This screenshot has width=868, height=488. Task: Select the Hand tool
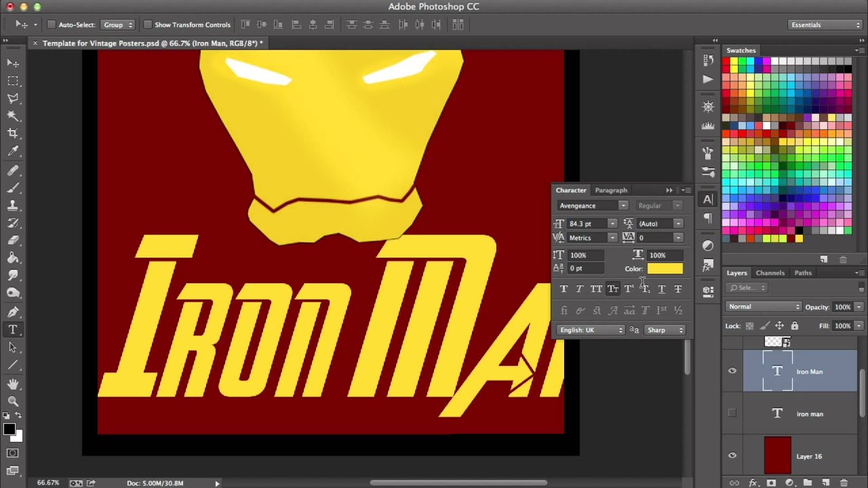point(13,384)
